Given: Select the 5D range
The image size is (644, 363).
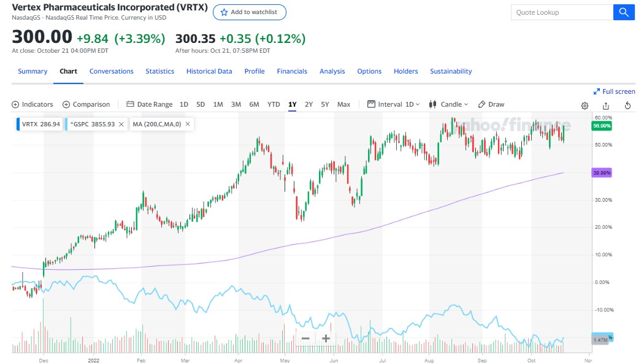Looking at the screenshot, I should [201, 104].
